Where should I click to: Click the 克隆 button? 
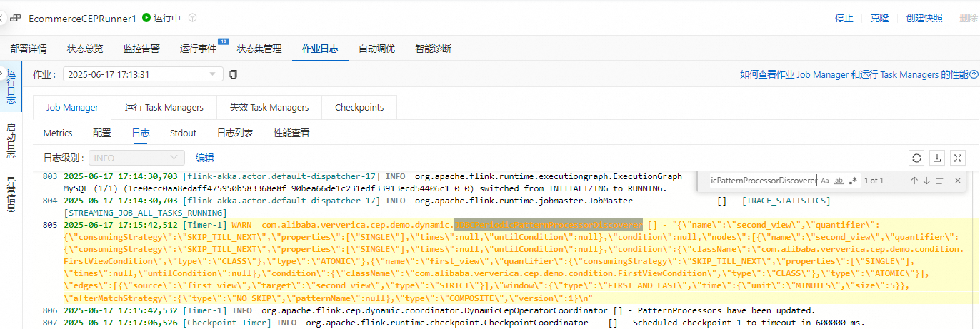point(879,18)
